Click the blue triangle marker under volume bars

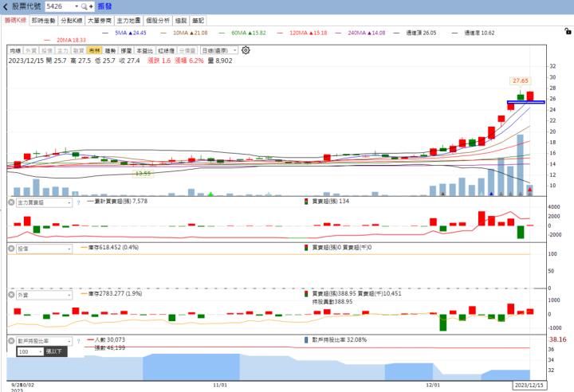pos(491,194)
